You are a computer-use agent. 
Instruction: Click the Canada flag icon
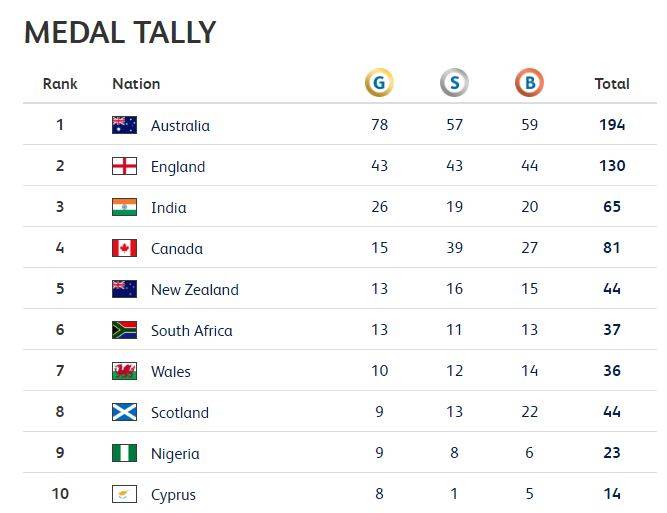[125, 248]
